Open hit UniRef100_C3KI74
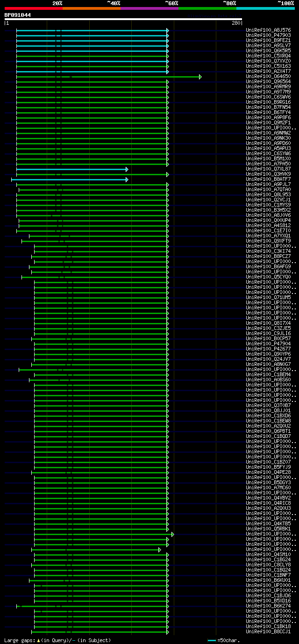This screenshot has height=644, width=299. (x=268, y=251)
